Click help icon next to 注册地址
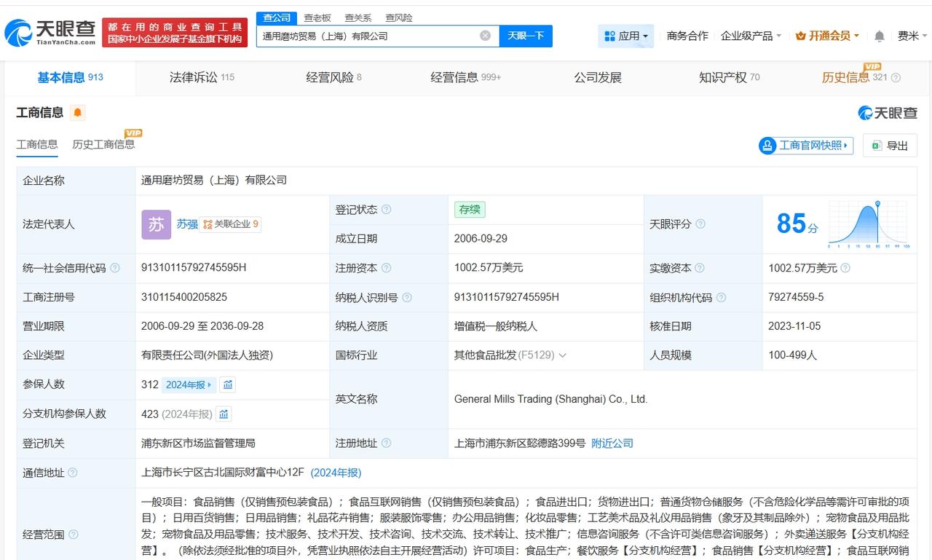Viewport: 932px width, 560px height. pyautogui.click(x=386, y=443)
